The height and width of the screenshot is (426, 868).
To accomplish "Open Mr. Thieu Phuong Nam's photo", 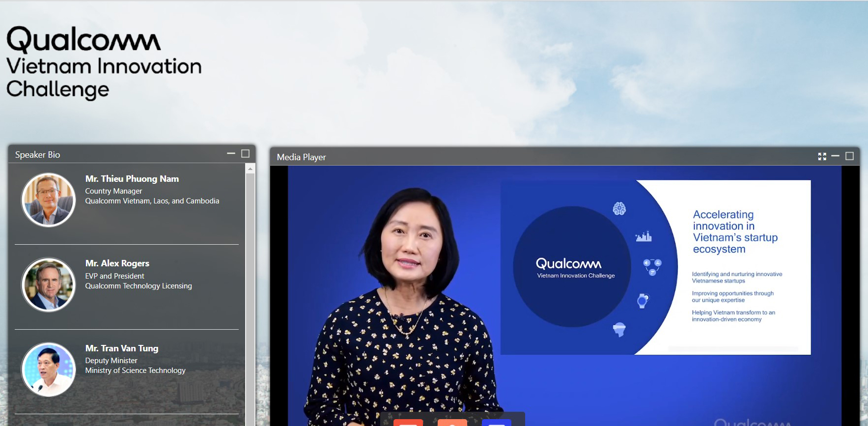I will pos(48,200).
